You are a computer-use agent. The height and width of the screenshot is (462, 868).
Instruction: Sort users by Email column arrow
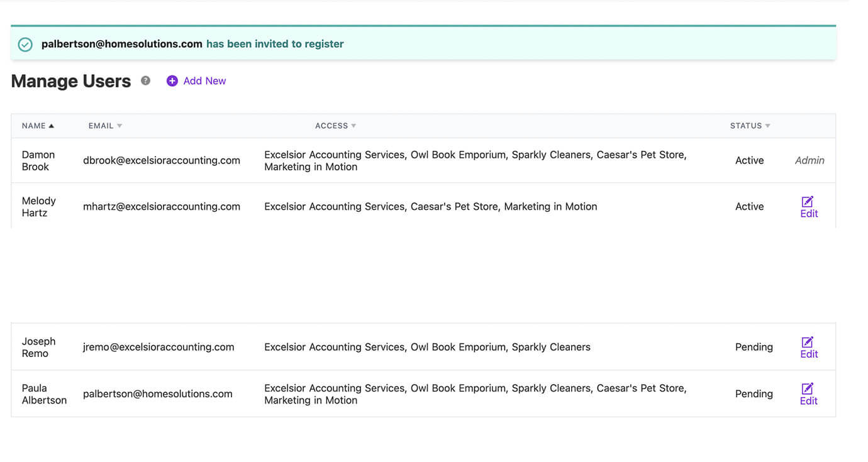[x=120, y=126]
